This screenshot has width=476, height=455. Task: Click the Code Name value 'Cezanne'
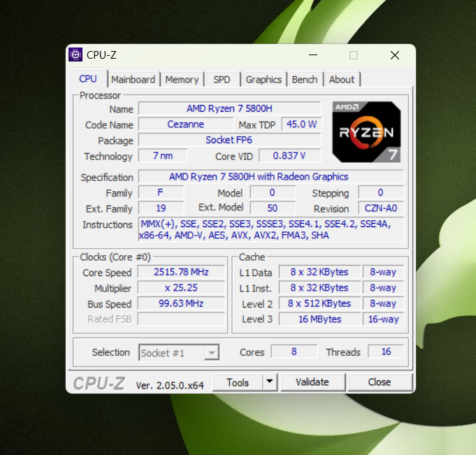click(186, 124)
